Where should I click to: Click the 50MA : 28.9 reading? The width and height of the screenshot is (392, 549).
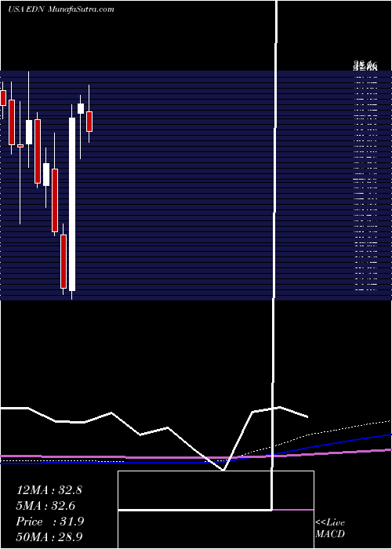pyautogui.click(x=49, y=537)
